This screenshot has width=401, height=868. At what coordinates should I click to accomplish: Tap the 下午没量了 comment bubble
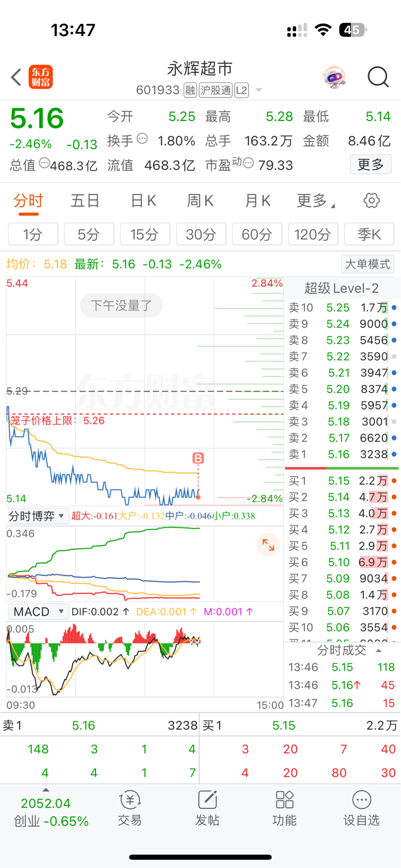[121, 305]
